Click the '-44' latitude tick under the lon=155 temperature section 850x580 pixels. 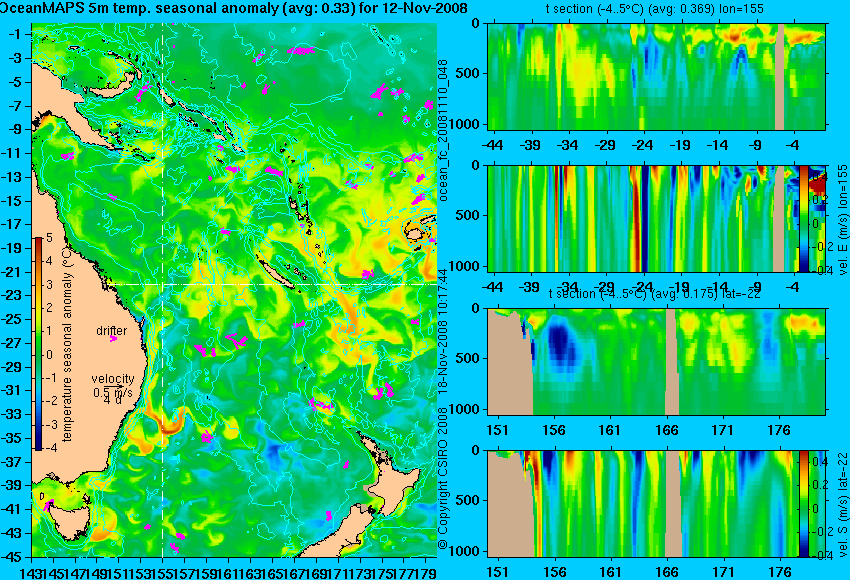click(492, 145)
